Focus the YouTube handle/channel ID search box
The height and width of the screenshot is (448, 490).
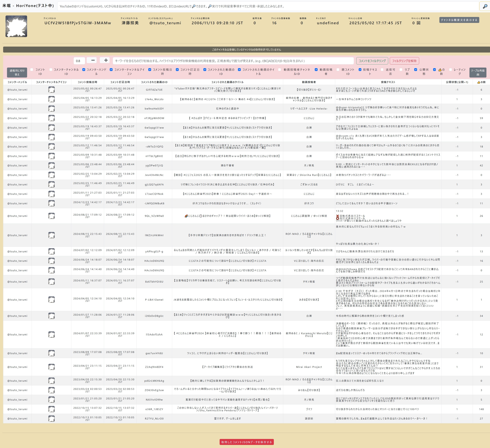[x=268, y=6]
